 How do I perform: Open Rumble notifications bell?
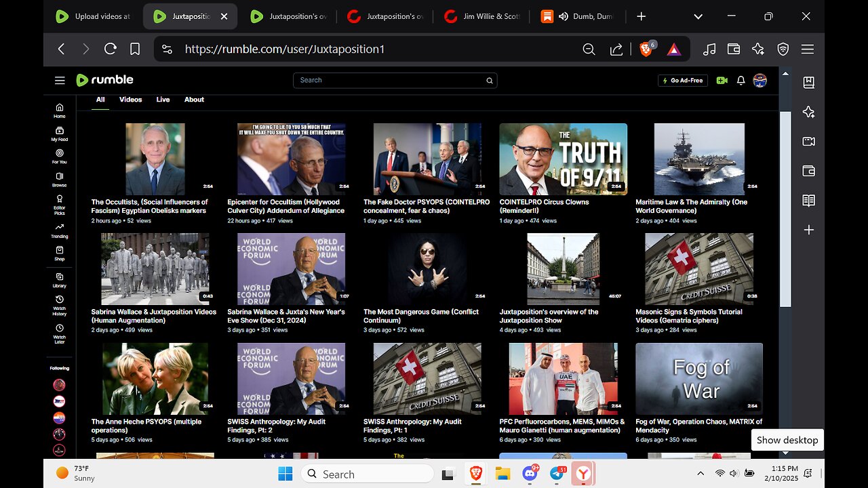(x=741, y=80)
